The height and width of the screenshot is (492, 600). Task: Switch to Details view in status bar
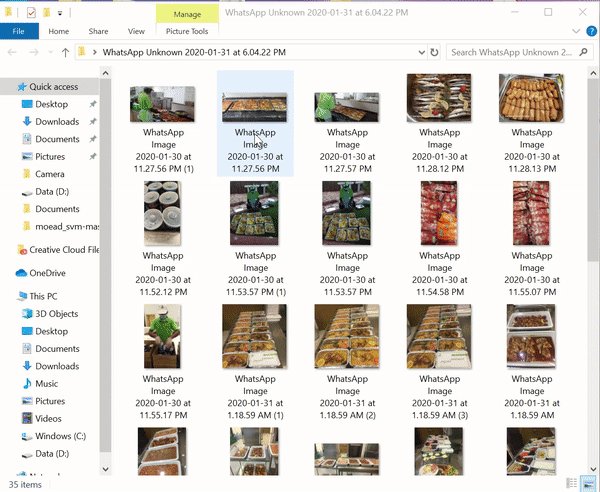[x=572, y=483]
